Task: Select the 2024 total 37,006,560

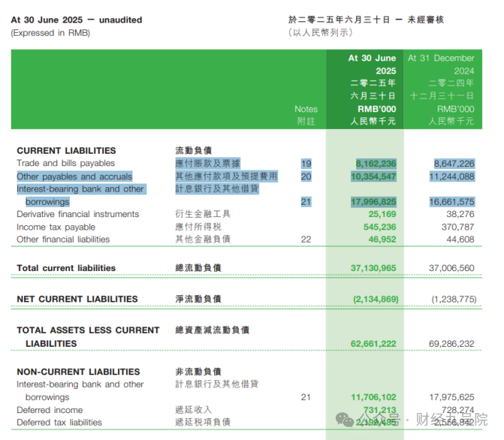Action: [452, 268]
